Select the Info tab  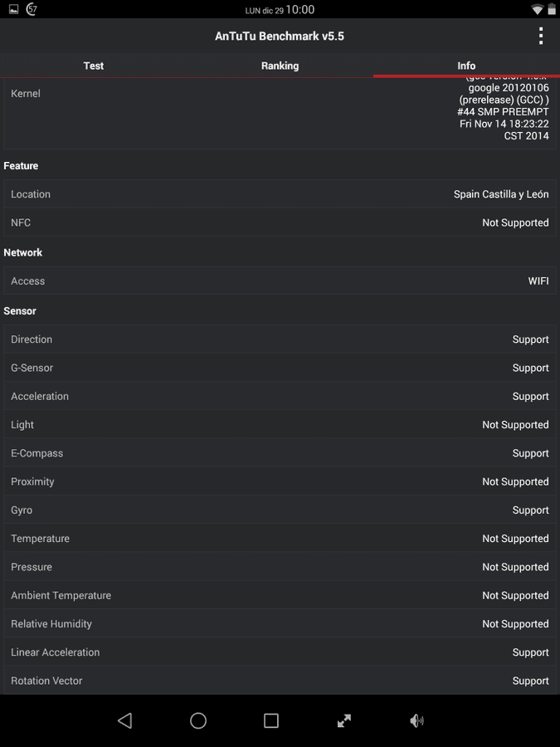click(466, 66)
